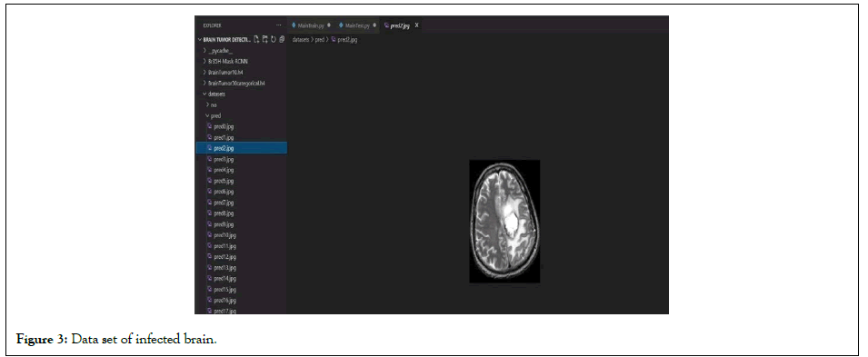The image size is (868, 357).
Task: Click the unsaved dot on MainTest.py tab
Action: tap(374, 25)
